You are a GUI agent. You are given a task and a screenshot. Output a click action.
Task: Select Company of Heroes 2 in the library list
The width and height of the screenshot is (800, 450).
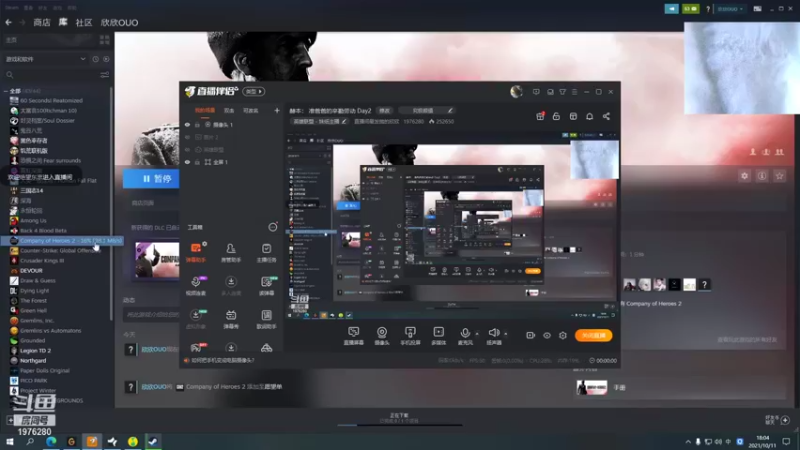tap(62, 240)
